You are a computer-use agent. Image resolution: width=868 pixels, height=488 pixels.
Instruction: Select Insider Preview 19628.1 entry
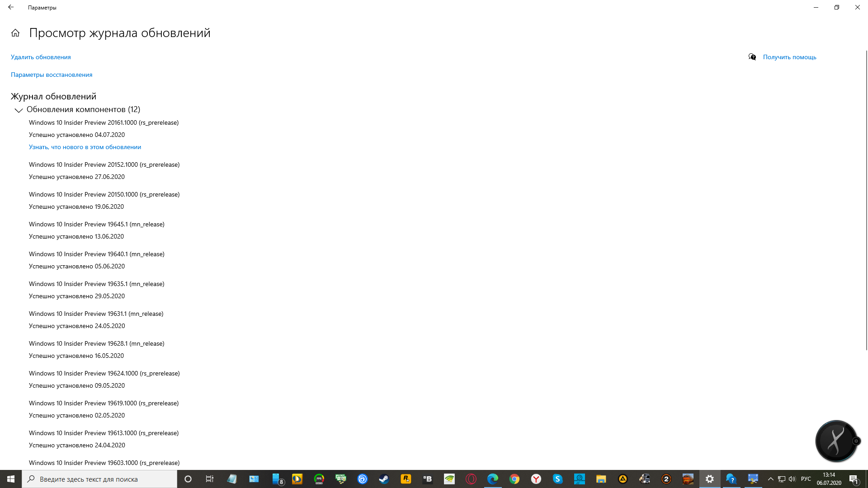point(97,343)
